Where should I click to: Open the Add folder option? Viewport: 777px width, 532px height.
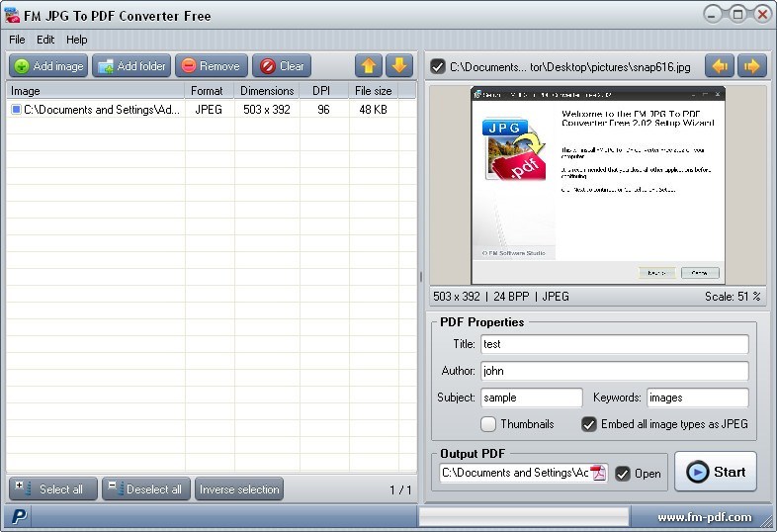[131, 66]
